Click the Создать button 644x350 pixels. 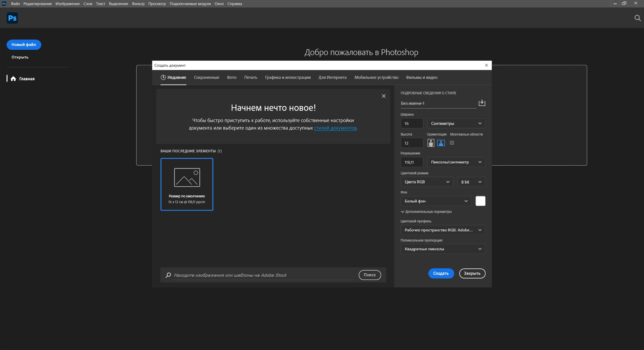coord(441,273)
